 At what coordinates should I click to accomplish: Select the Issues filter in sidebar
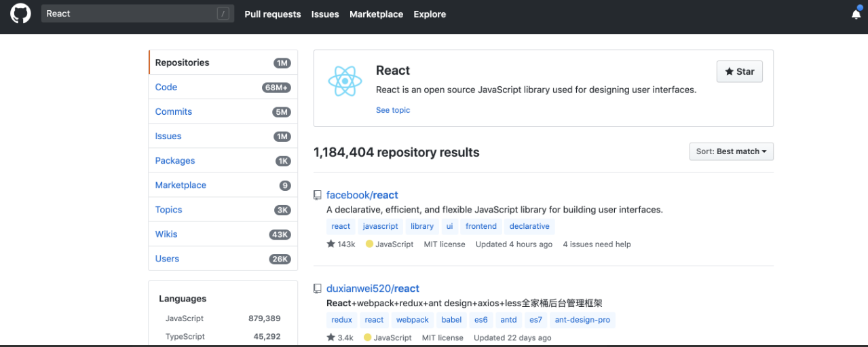(223, 136)
